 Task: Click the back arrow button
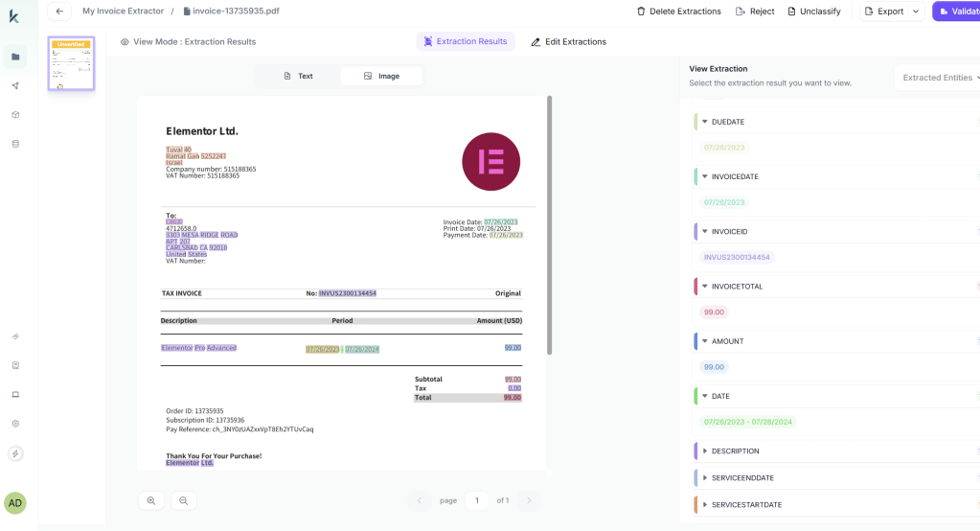click(59, 12)
